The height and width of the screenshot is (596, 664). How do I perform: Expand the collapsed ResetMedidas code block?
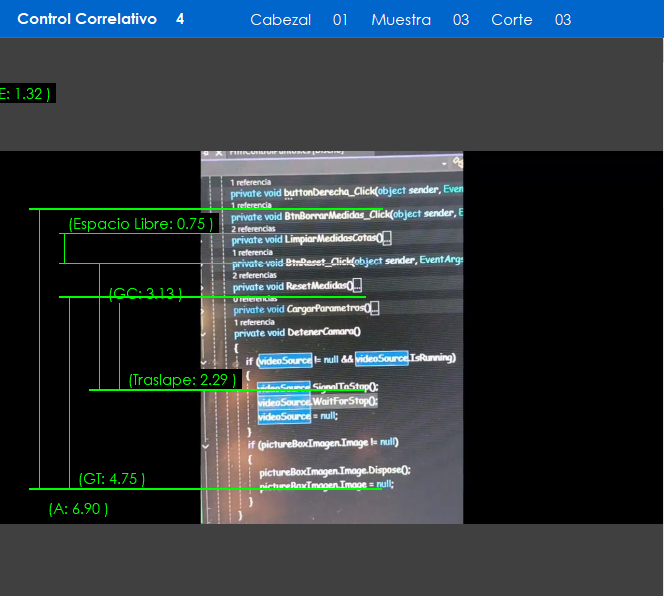[357, 285]
